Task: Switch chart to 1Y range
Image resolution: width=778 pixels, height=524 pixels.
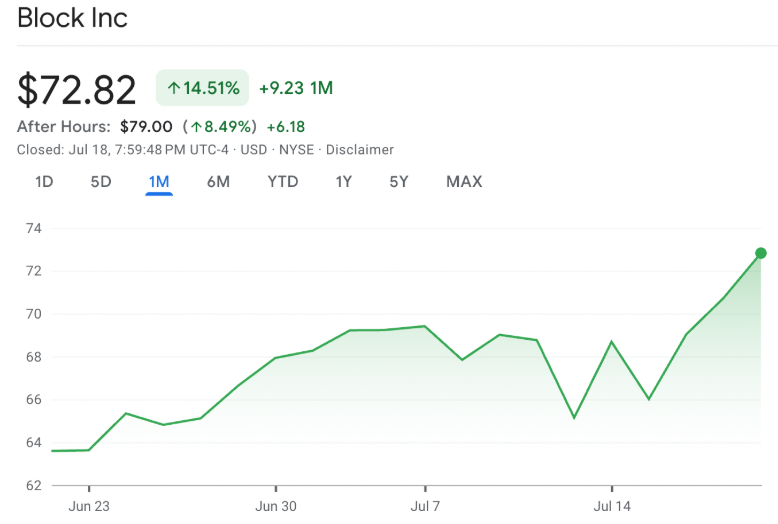Action: 344,181
